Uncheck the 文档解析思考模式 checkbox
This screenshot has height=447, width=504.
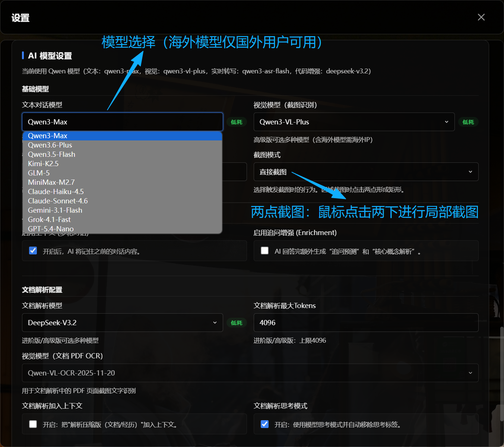tap(265, 424)
